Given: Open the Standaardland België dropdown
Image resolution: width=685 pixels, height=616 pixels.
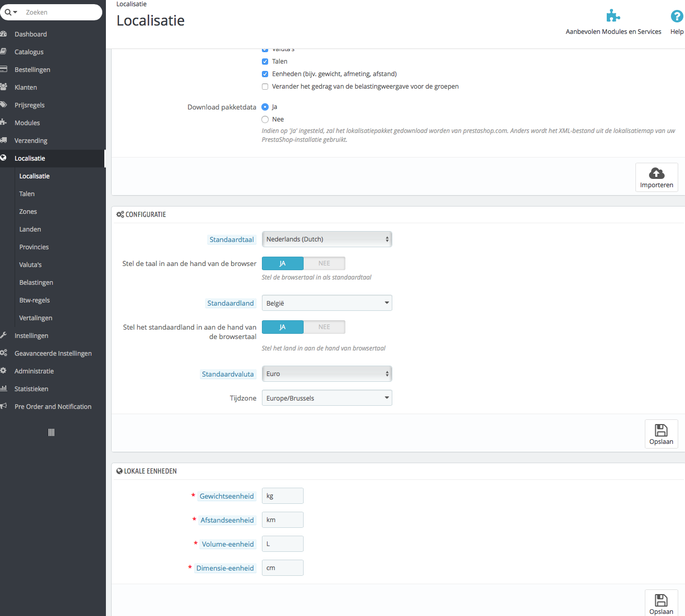Looking at the screenshot, I should (327, 303).
